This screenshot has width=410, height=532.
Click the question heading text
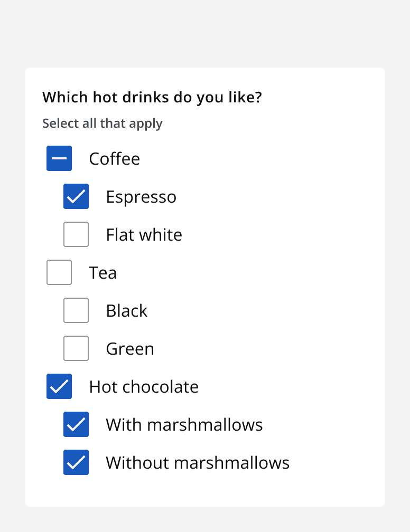click(152, 97)
